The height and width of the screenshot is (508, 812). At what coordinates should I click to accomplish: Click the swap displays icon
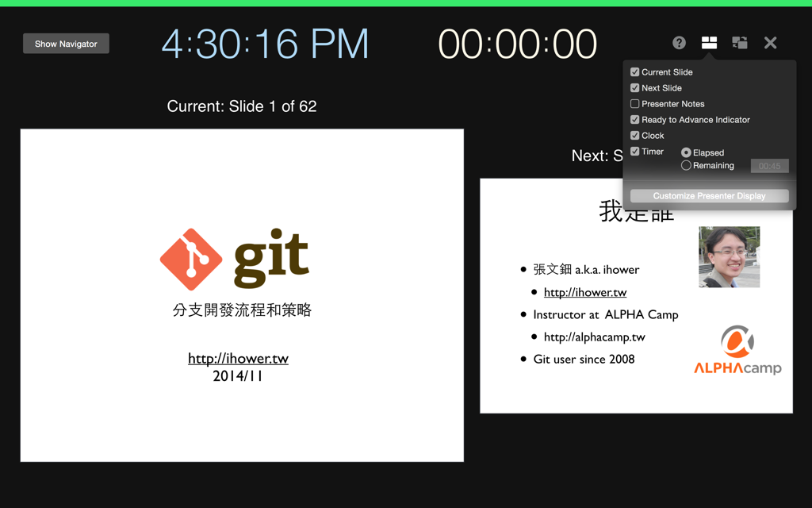click(x=740, y=43)
